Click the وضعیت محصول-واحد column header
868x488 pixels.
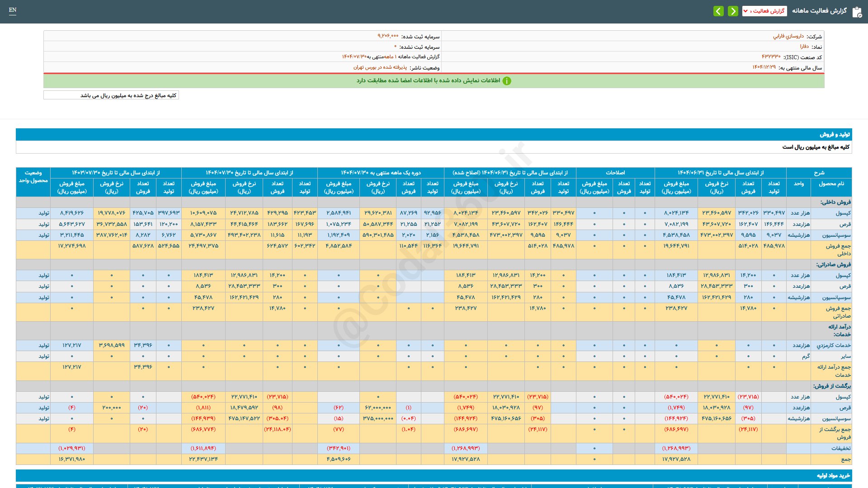pyautogui.click(x=33, y=177)
